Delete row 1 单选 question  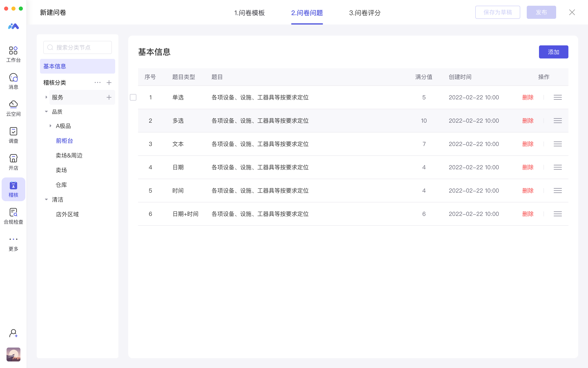point(528,97)
